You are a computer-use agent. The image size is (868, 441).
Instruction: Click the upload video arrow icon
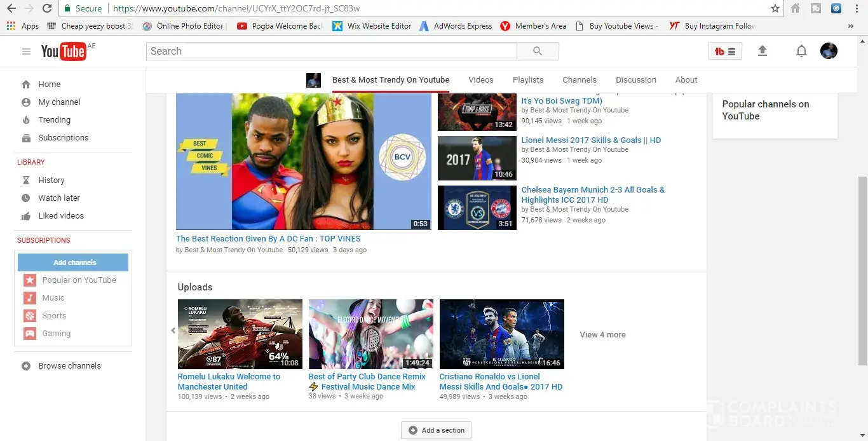[x=763, y=51]
